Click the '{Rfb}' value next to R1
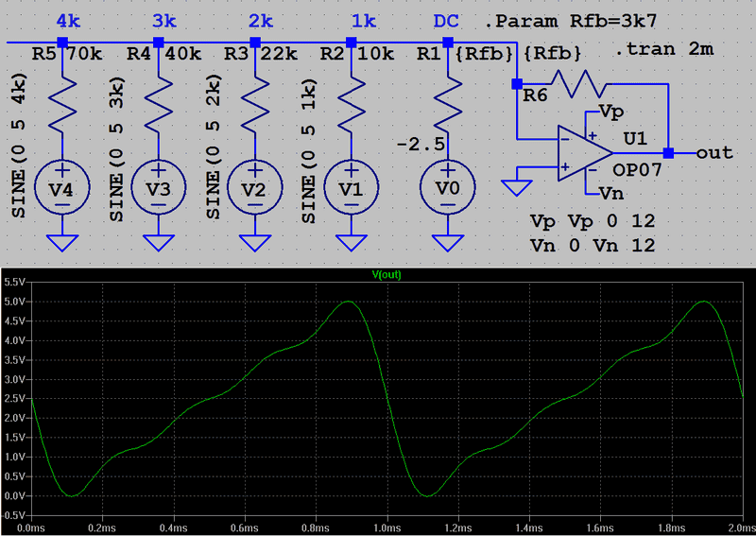Image resolution: width=756 pixels, height=536 pixels. (484, 54)
